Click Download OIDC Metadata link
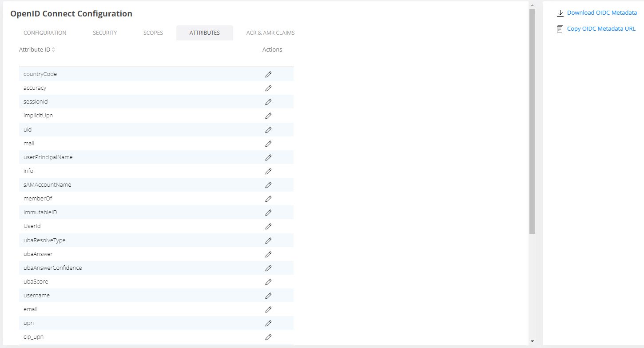This screenshot has width=644, height=348. pos(602,13)
